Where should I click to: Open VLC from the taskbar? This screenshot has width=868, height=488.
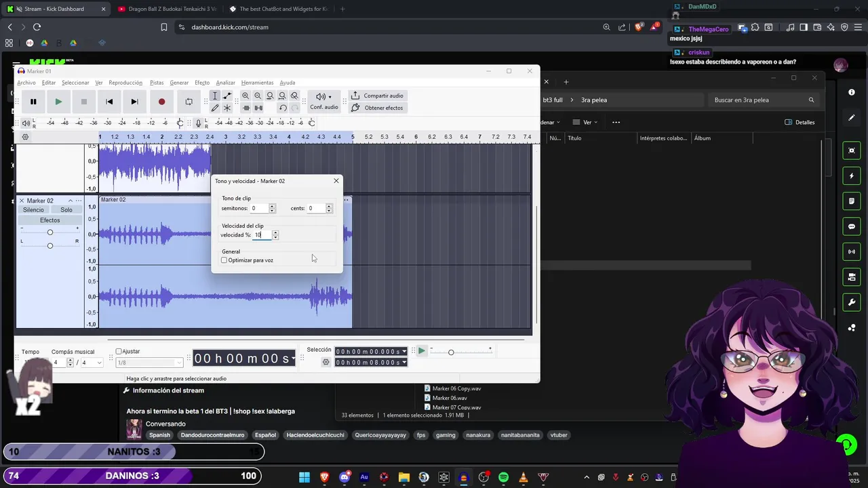click(x=523, y=477)
